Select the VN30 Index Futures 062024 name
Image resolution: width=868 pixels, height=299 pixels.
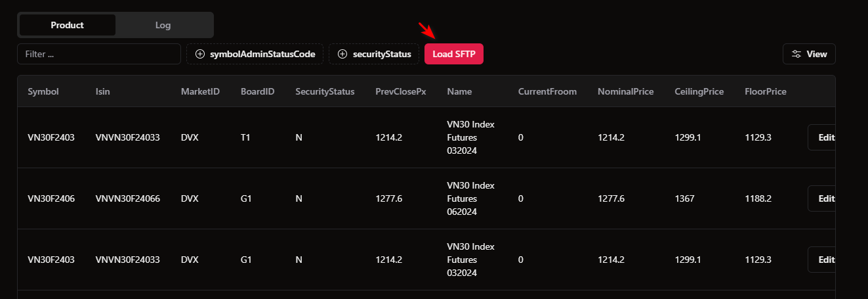click(470, 198)
